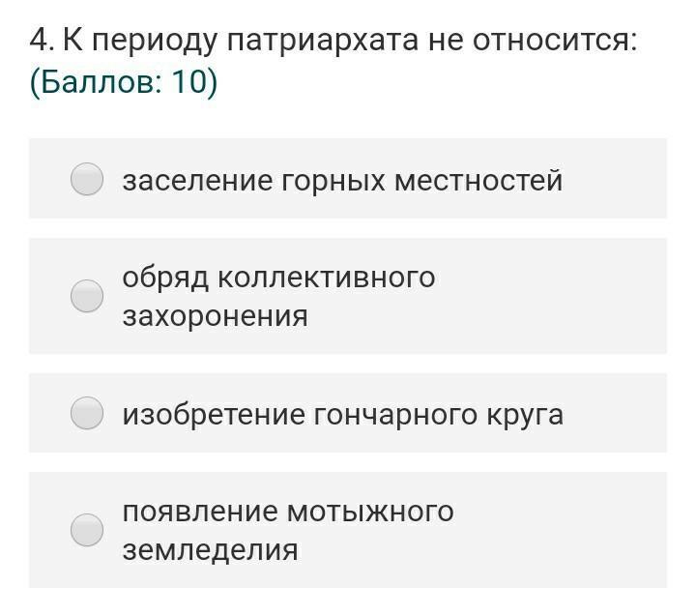
Task: Click the text line "обряд коллективного"
Action: point(278,278)
